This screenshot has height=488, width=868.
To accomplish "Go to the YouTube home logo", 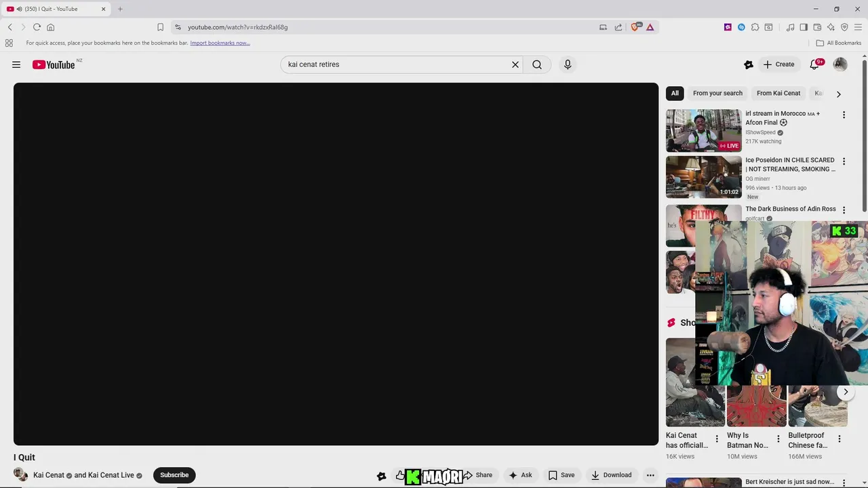I will click(x=54, y=64).
